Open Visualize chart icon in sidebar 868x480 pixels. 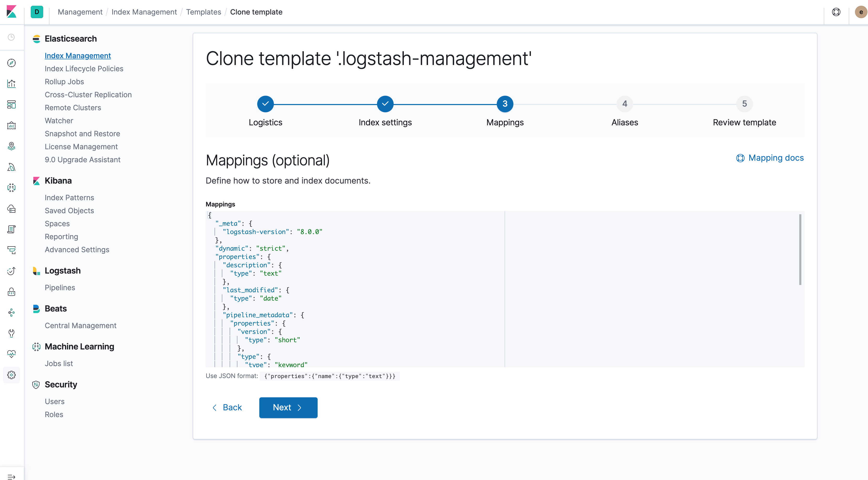(x=11, y=84)
